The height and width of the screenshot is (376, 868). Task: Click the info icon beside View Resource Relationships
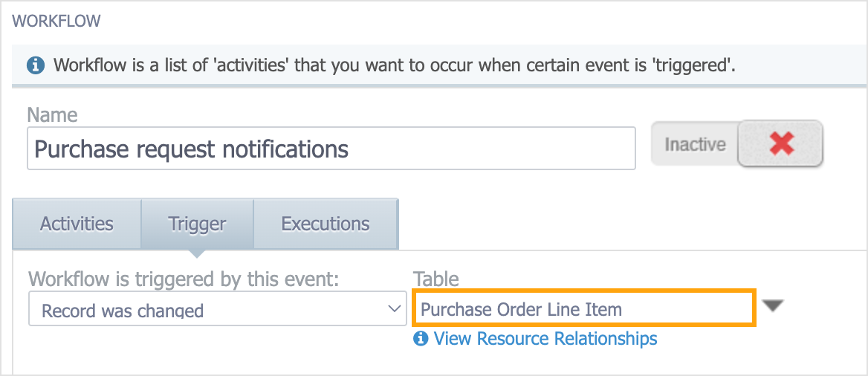421,338
